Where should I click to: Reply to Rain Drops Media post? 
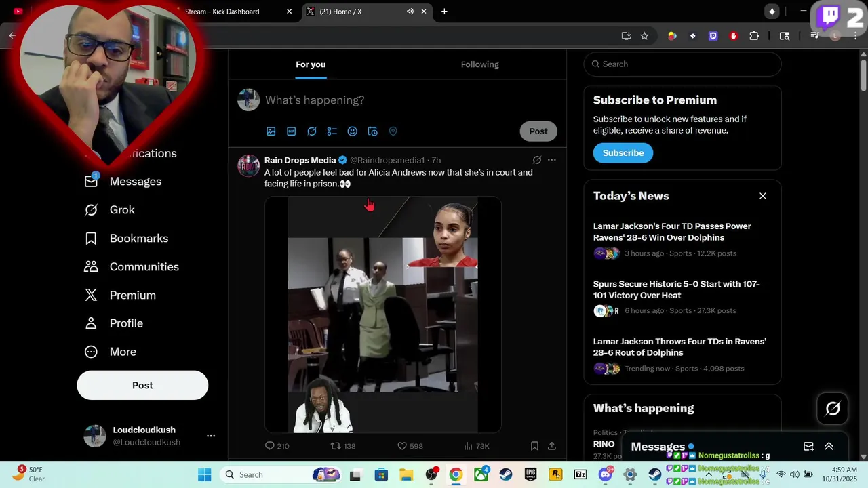277,446
